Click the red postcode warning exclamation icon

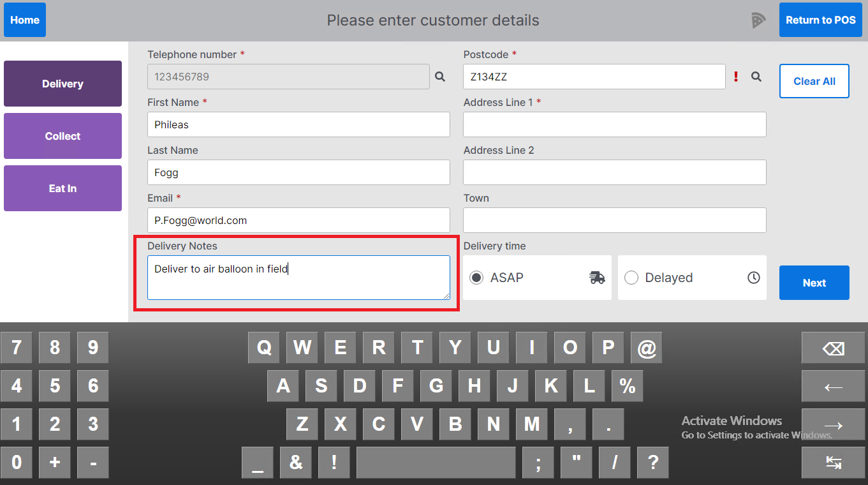coord(736,77)
